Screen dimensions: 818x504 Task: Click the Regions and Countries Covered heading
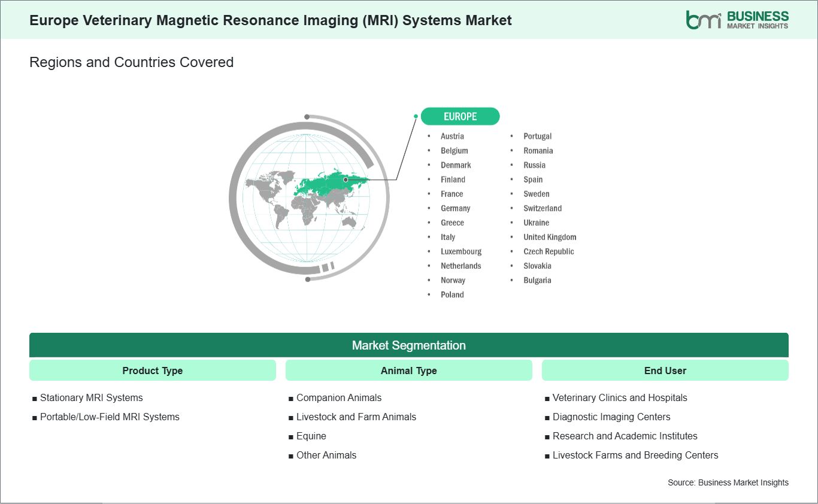131,62
